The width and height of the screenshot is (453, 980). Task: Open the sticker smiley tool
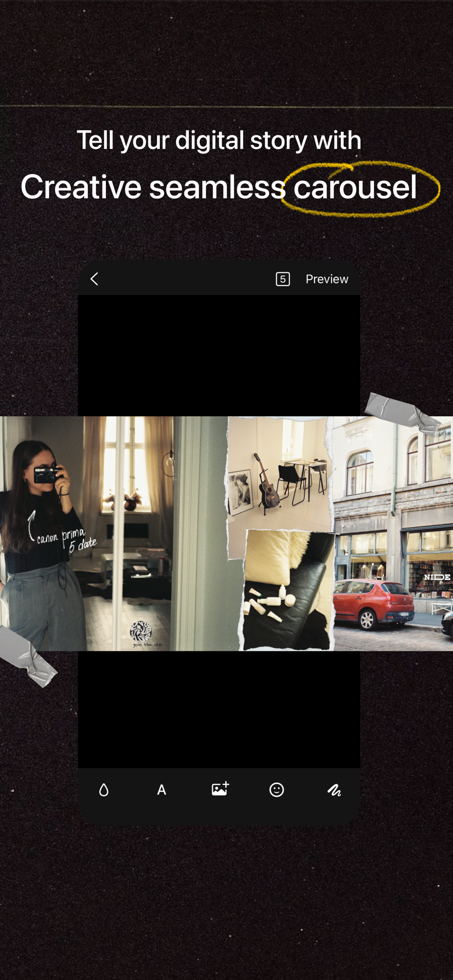277,789
